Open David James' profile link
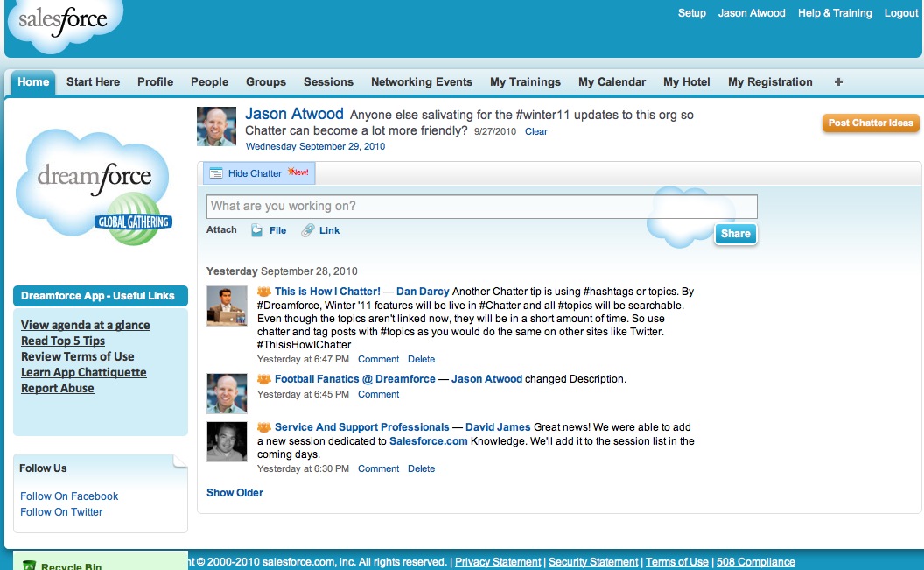 pos(498,427)
